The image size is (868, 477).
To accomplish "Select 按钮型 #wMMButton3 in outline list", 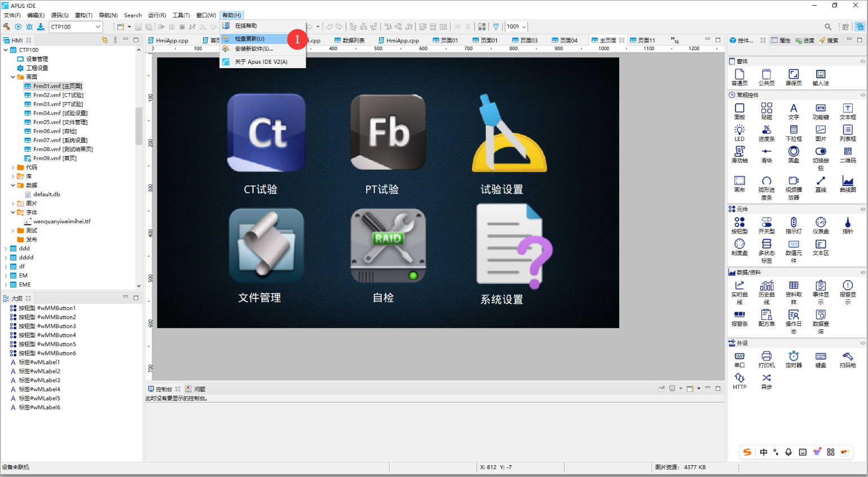I will click(x=47, y=326).
